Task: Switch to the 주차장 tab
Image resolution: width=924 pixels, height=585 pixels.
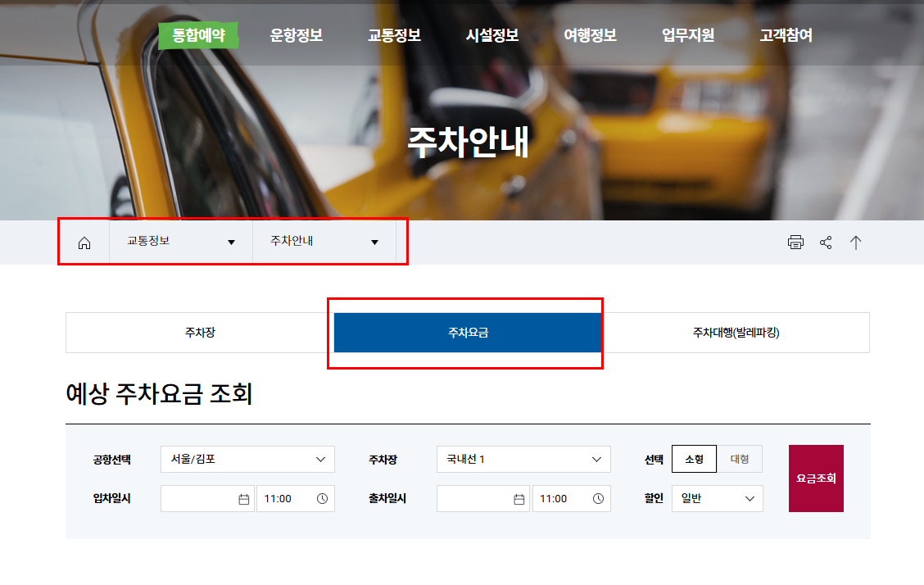Action: tap(197, 333)
